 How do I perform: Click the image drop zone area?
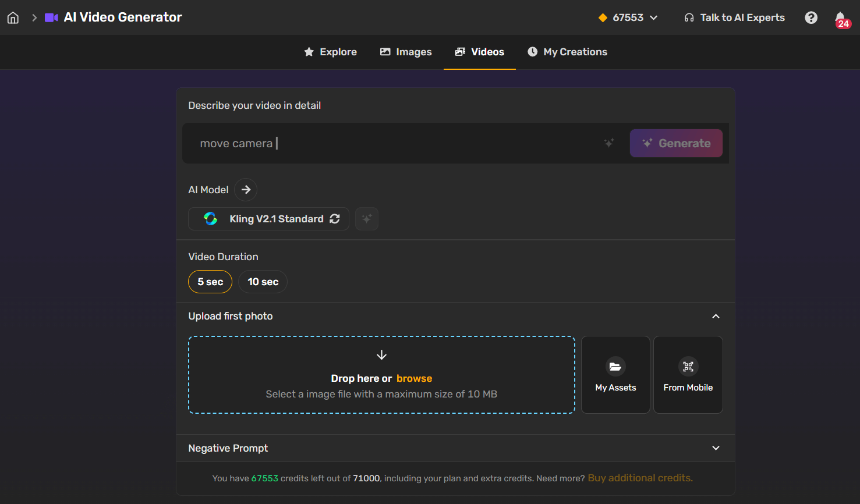(x=381, y=375)
